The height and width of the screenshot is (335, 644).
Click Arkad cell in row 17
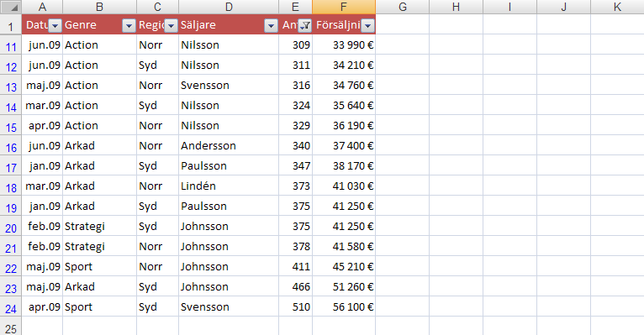(x=99, y=165)
